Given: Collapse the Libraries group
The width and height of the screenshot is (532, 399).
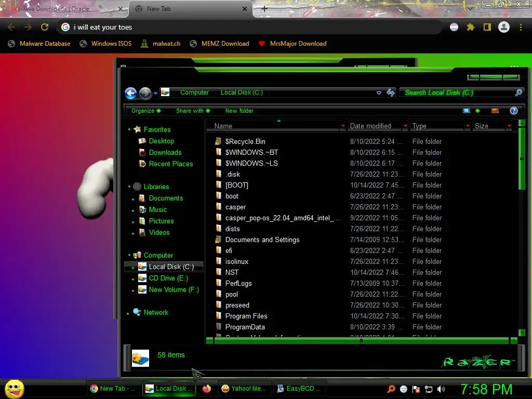Looking at the screenshot, I should (x=129, y=187).
